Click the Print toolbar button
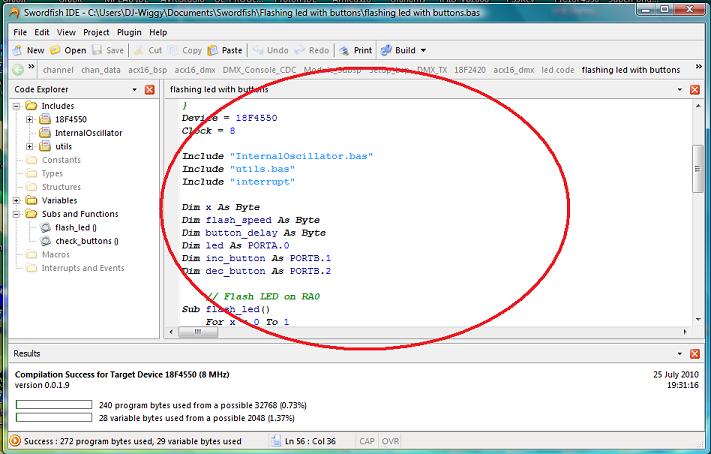The height and width of the screenshot is (454, 711). [356, 50]
